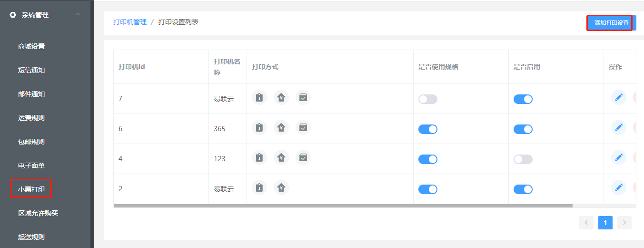Image resolution: width=644 pixels, height=248 pixels.
Task: Click pencil edit icon for printer 2
Action: 618,187
